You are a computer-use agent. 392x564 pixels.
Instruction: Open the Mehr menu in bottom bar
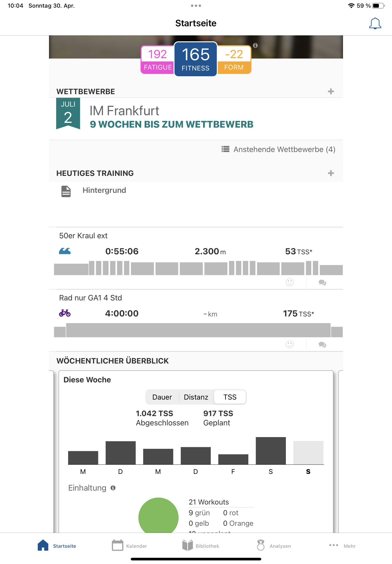342,546
